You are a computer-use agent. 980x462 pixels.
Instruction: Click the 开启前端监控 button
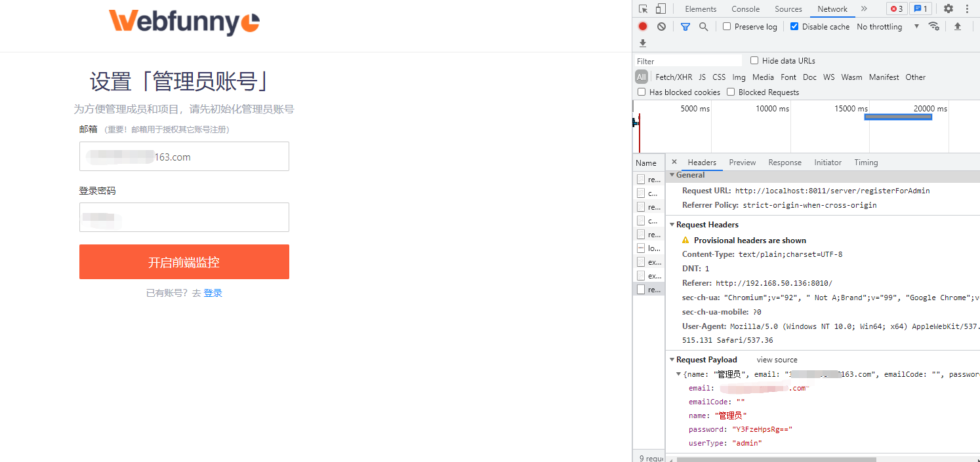tap(184, 262)
